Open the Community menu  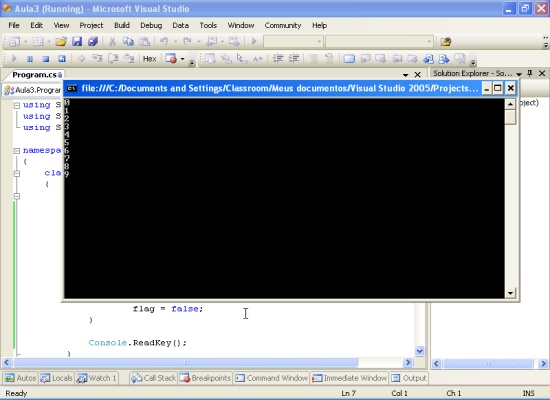tap(283, 25)
